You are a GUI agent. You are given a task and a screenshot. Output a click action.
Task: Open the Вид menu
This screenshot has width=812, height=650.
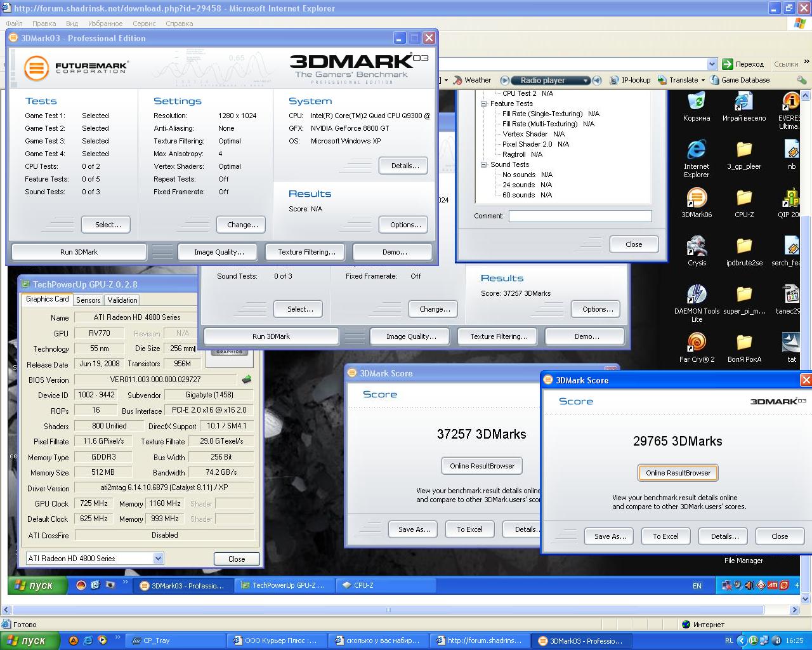(72, 23)
